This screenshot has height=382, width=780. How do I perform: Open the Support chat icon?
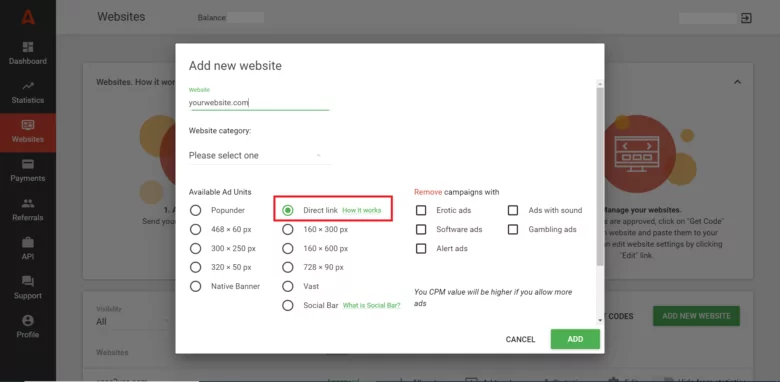pyautogui.click(x=28, y=282)
